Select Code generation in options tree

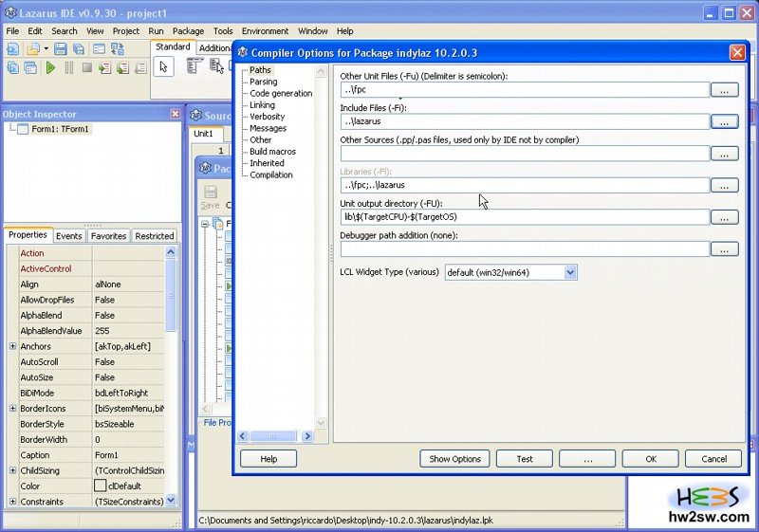click(x=281, y=93)
